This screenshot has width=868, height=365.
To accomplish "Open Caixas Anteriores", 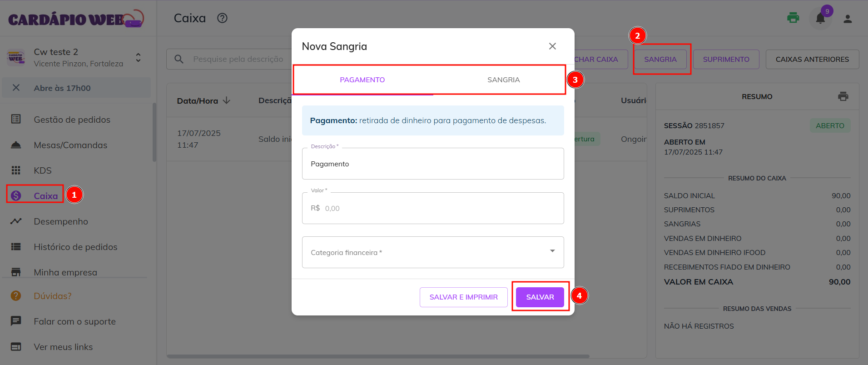I will point(812,59).
